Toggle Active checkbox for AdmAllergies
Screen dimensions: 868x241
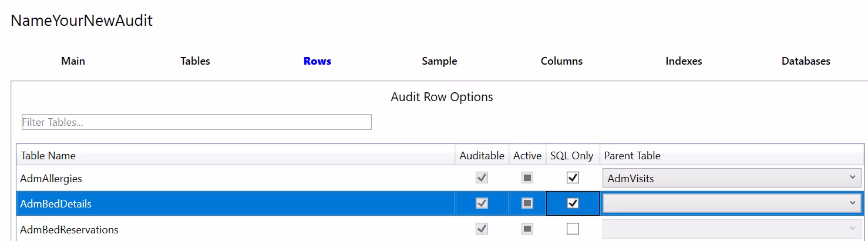[x=527, y=178]
